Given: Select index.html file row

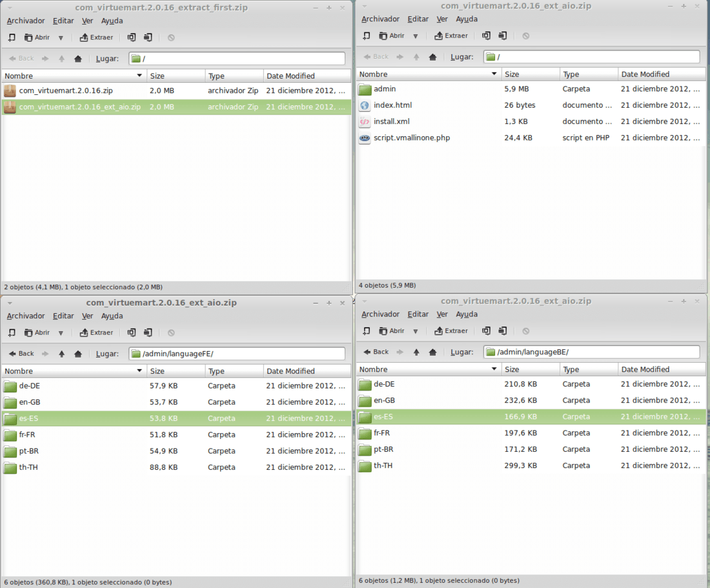Looking at the screenshot, I should (x=531, y=105).
